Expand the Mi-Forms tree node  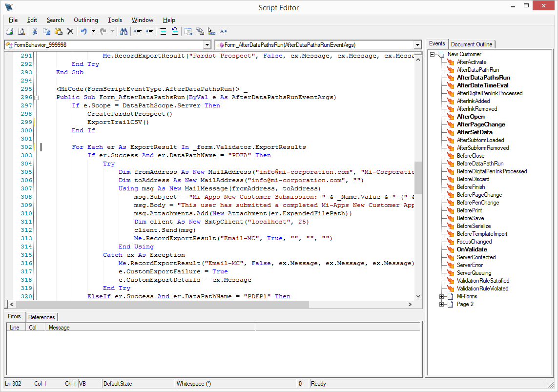point(442,296)
